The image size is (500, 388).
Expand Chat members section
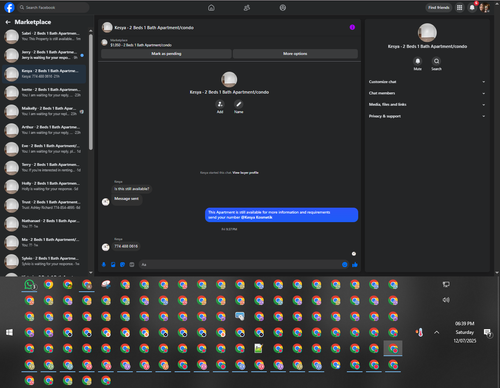[x=427, y=93]
